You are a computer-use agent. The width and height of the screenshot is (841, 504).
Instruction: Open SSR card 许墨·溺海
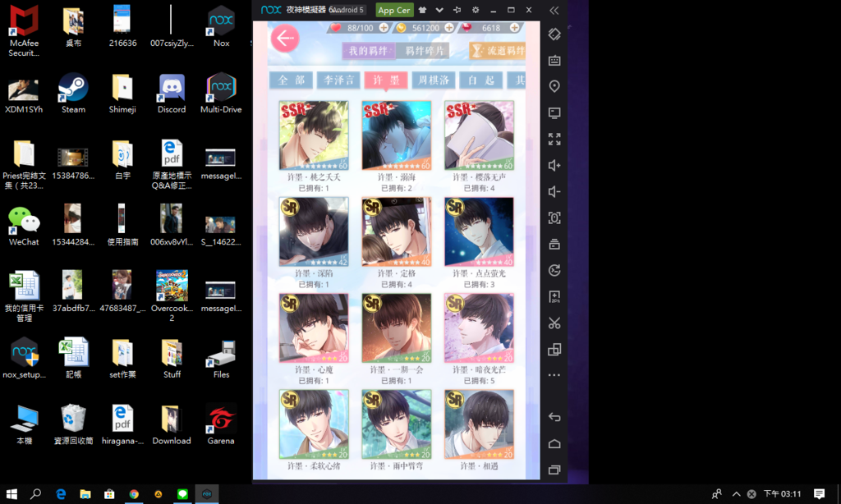[x=397, y=135]
